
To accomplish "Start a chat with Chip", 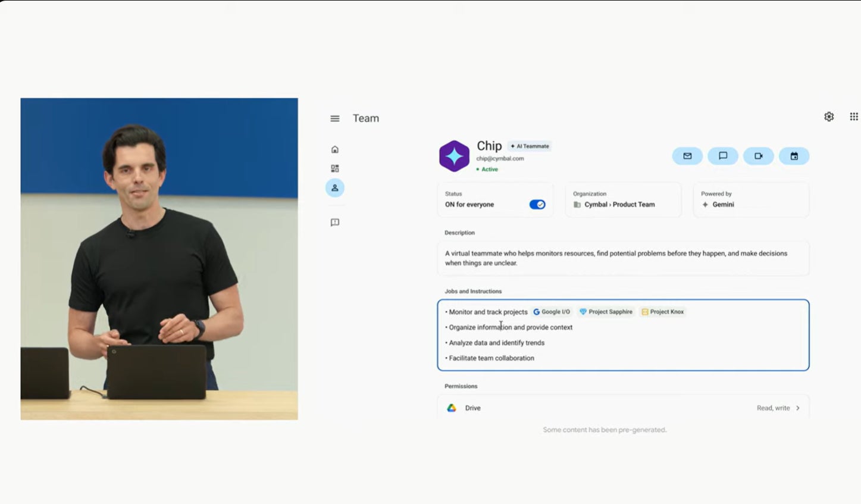I will (x=723, y=156).
